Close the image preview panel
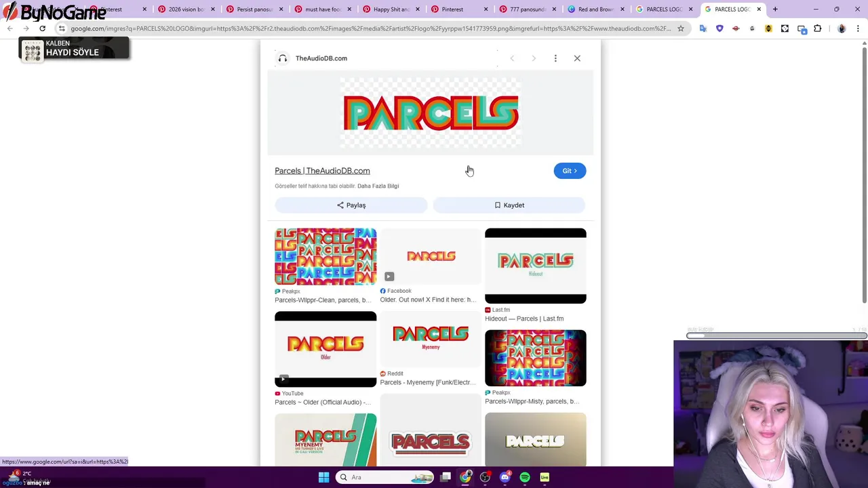The height and width of the screenshot is (488, 868). [x=577, y=58]
